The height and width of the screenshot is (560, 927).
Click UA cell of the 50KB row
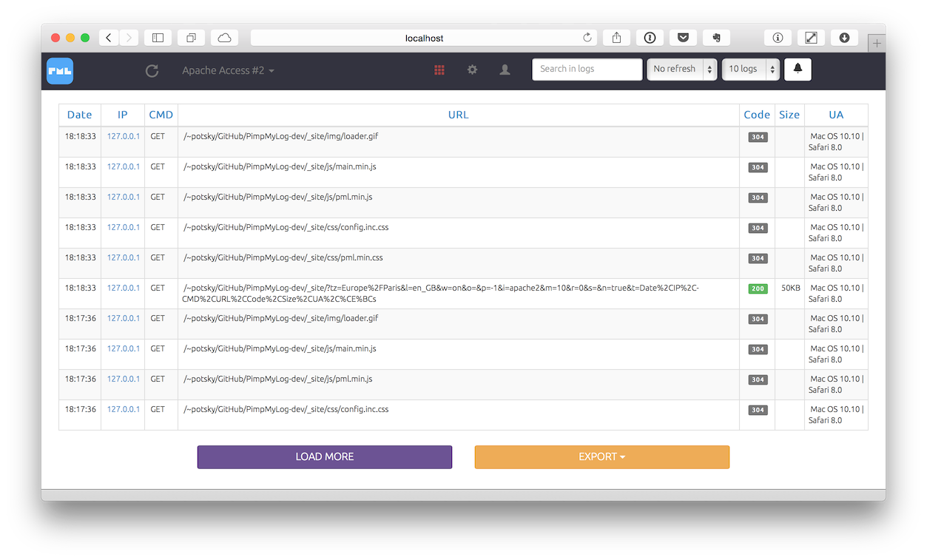[836, 294]
